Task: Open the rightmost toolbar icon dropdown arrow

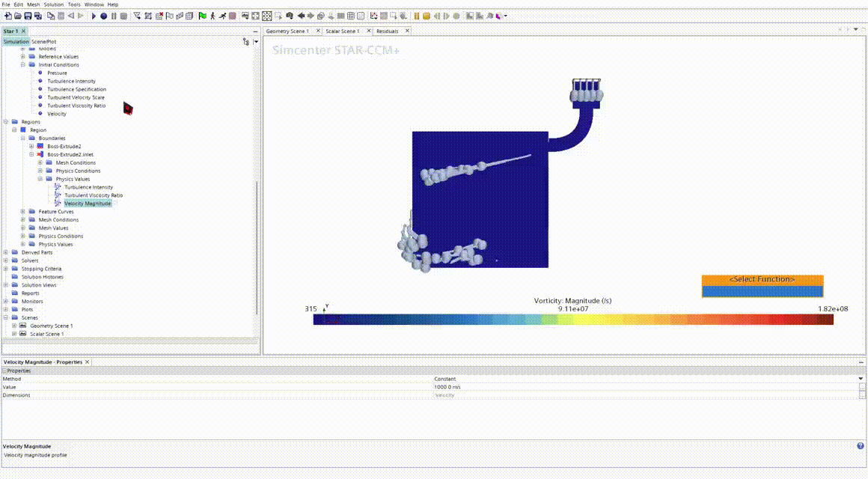Action: click(x=505, y=16)
